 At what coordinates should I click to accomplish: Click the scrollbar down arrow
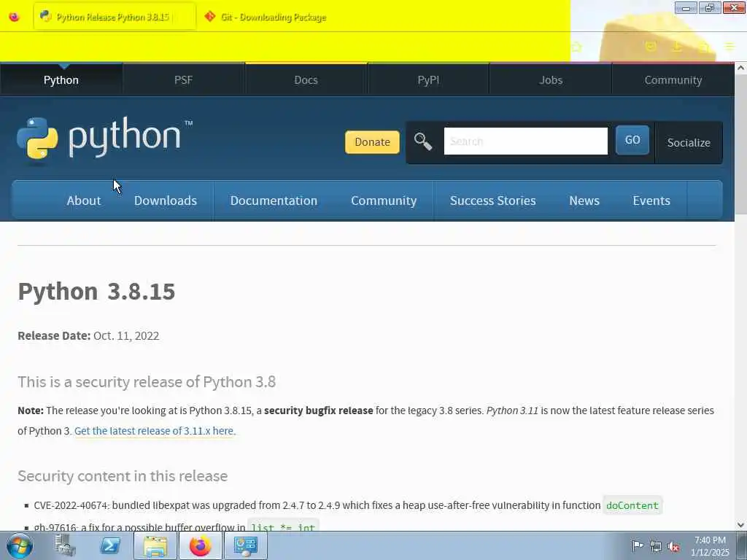click(740, 525)
